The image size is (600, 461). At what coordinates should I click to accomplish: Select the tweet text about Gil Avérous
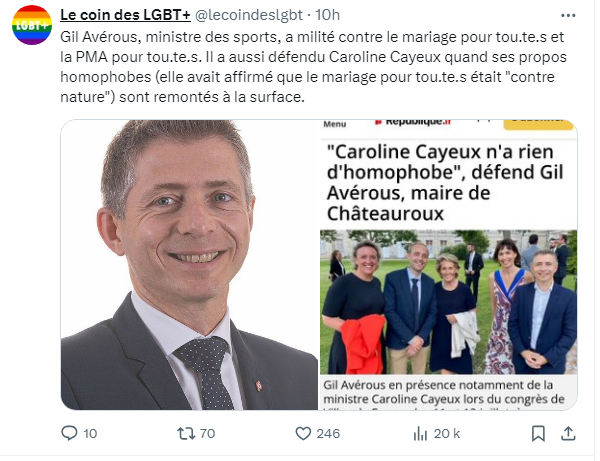click(313, 67)
